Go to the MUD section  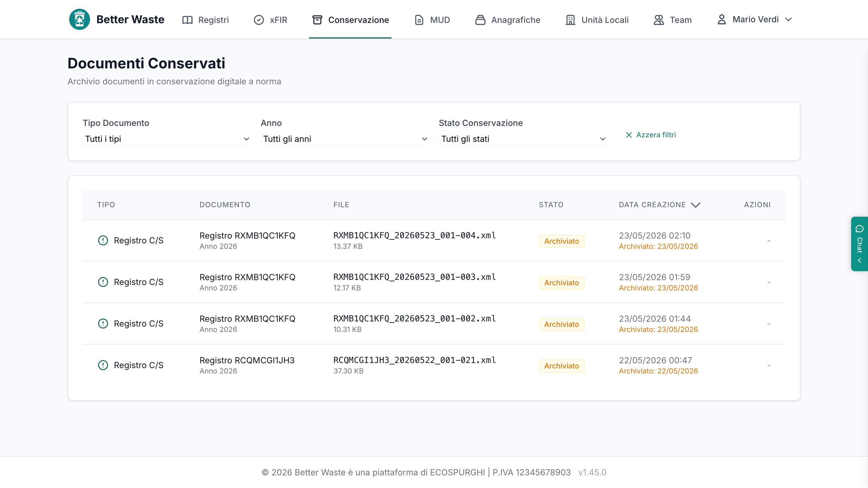tap(432, 20)
